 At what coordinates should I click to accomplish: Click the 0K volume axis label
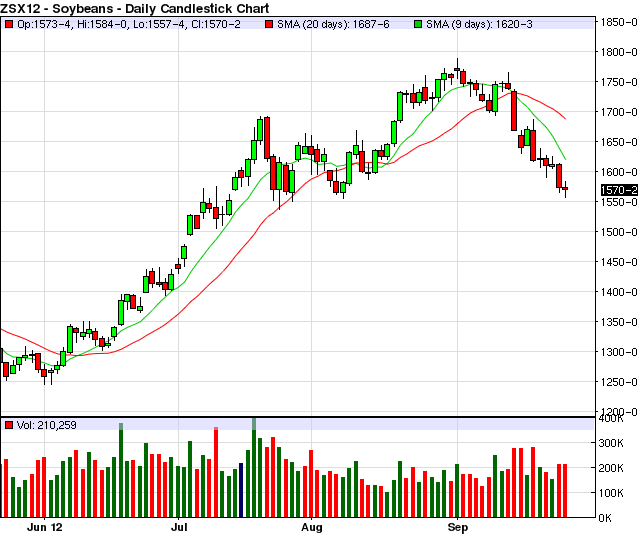click(x=605, y=518)
